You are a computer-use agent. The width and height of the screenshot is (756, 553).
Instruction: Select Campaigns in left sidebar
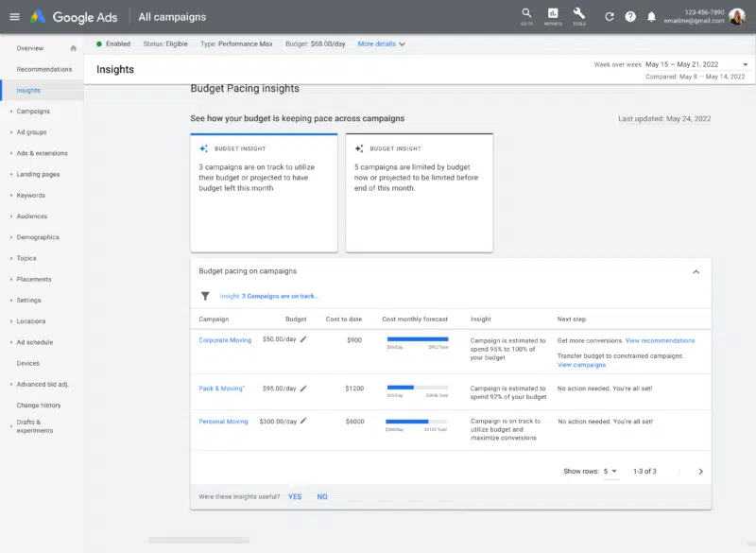click(33, 112)
